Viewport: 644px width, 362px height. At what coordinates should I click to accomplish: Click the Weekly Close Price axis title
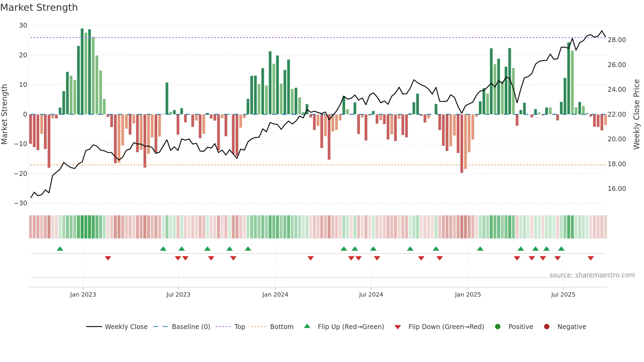click(x=636, y=114)
